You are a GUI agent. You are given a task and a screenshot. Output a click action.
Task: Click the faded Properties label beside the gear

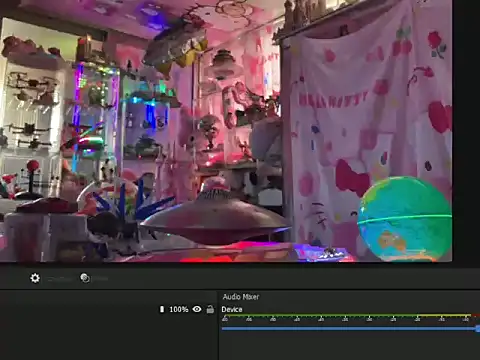coord(59,279)
